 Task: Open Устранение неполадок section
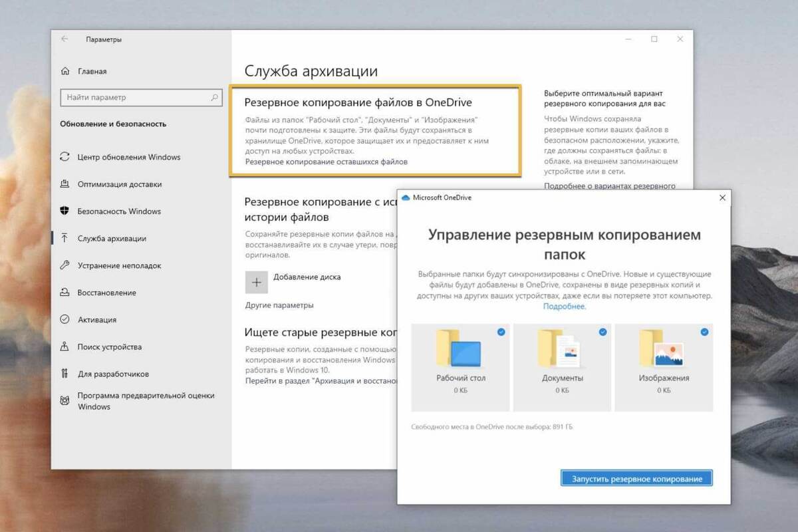click(x=119, y=265)
